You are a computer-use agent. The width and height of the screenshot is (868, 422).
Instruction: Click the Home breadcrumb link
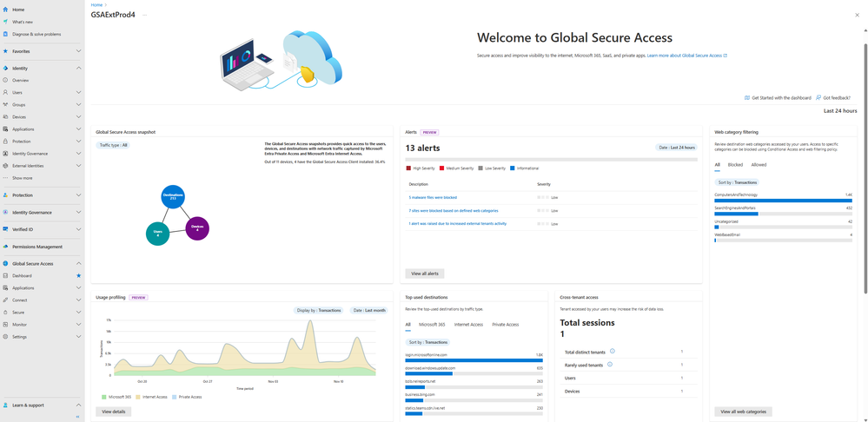pyautogui.click(x=96, y=4)
